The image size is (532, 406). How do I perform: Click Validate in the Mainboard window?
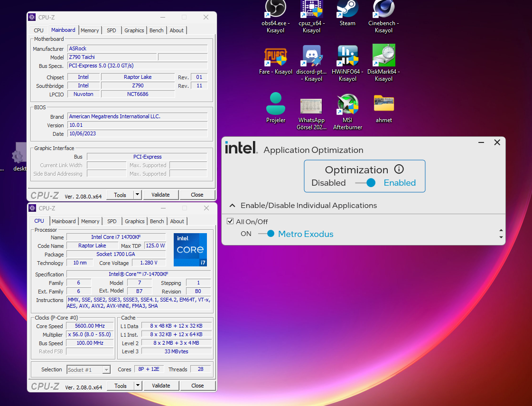tap(160, 195)
